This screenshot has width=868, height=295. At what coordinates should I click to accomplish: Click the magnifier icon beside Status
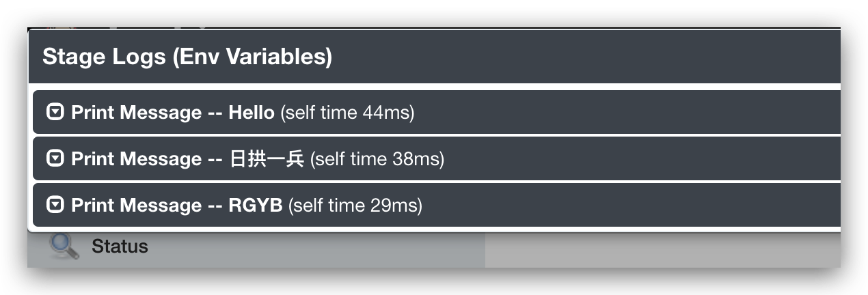(x=64, y=246)
